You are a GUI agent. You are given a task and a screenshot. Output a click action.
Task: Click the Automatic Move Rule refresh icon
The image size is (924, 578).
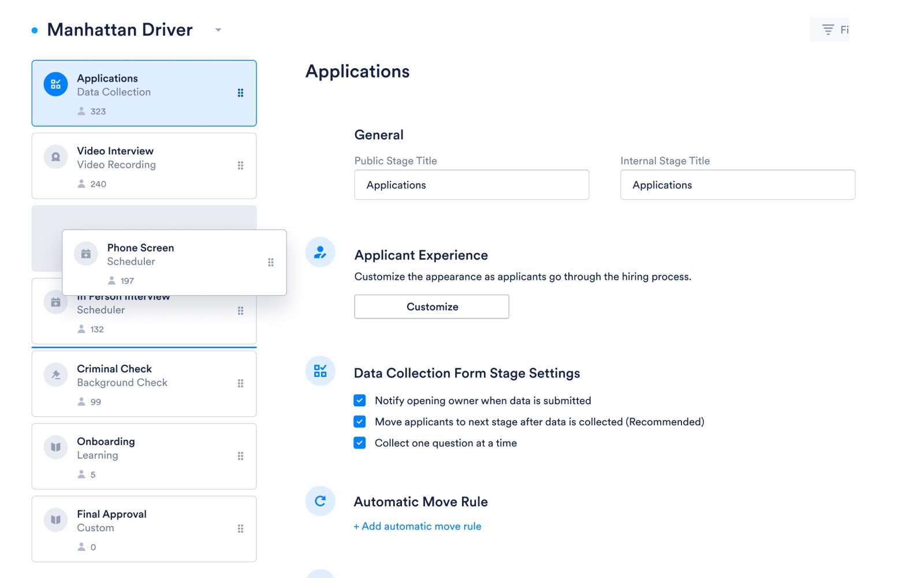pyautogui.click(x=320, y=501)
